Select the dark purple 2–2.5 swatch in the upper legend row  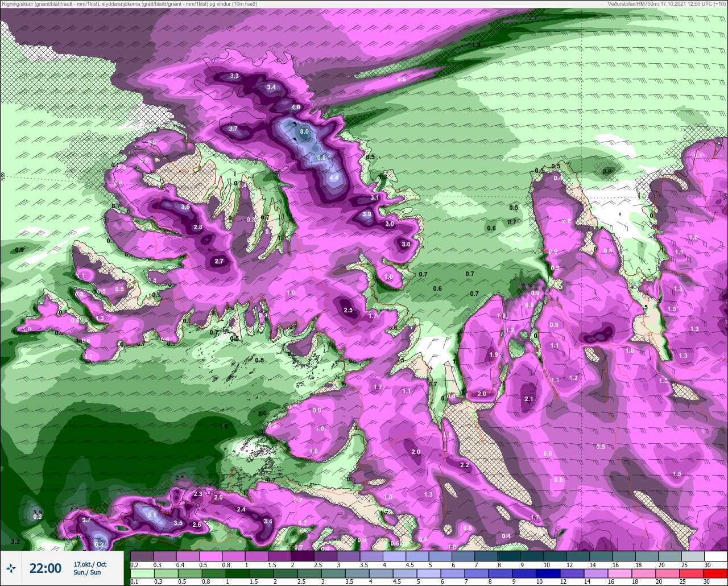302,556
